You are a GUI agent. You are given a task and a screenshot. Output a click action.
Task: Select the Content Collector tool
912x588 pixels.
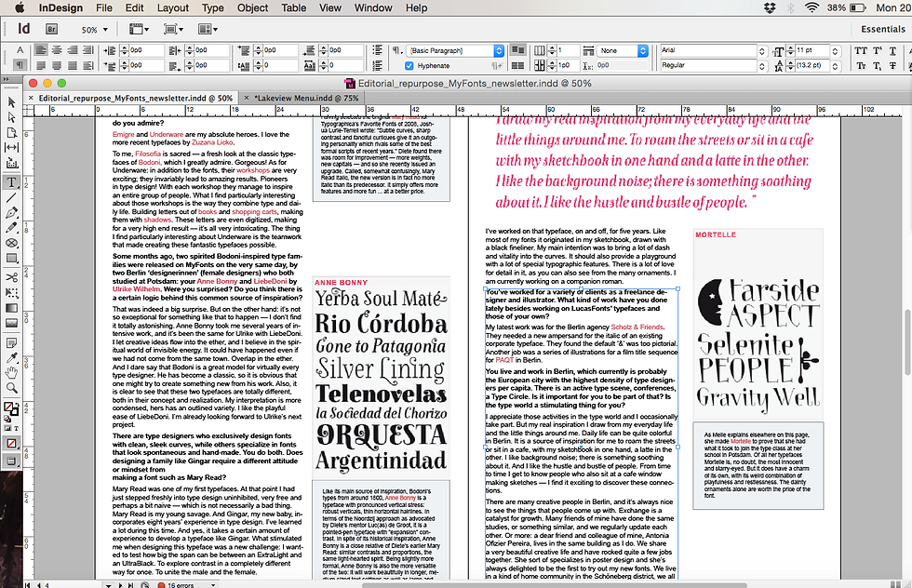[x=11, y=164]
